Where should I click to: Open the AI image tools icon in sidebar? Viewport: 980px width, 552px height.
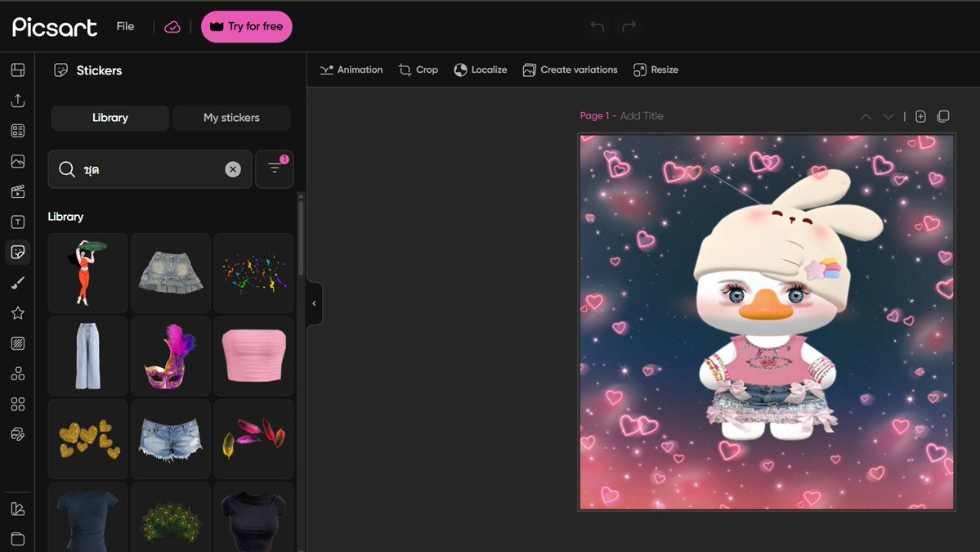pyautogui.click(x=17, y=434)
